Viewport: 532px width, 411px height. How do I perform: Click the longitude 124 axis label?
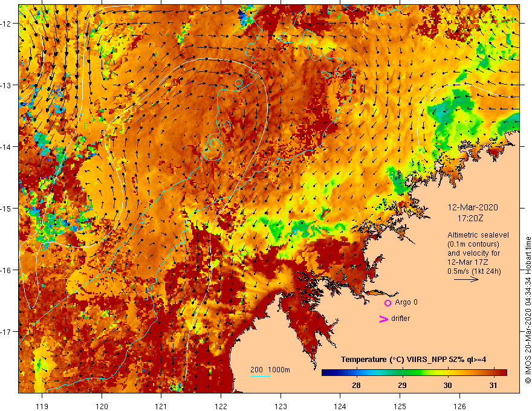(x=340, y=406)
